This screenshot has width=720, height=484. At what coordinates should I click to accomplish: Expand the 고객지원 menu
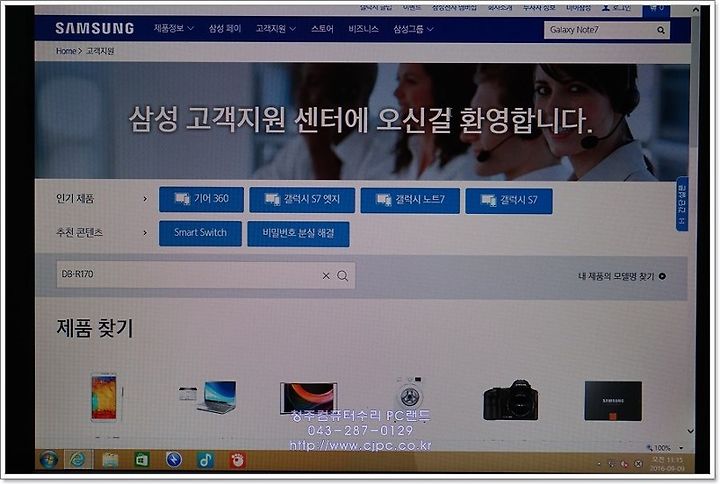[x=276, y=29]
